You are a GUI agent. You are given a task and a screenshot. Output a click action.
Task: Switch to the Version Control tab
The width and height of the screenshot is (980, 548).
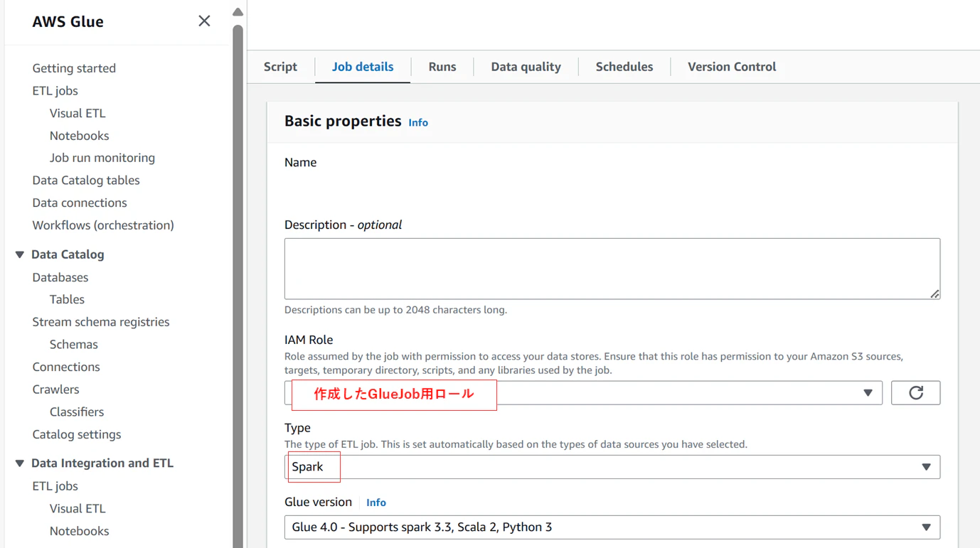(732, 67)
